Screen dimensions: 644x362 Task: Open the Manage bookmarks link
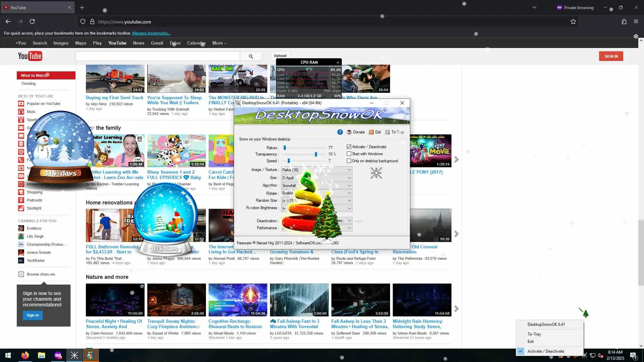tap(151, 33)
